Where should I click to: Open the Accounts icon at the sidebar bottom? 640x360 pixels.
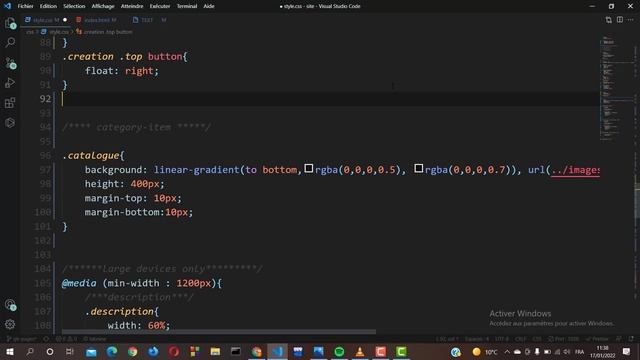click(x=10, y=304)
